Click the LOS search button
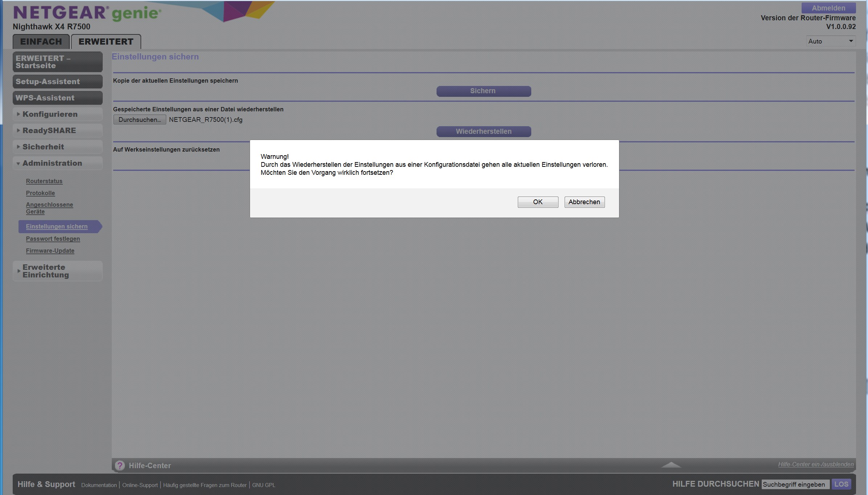Viewport: 868px width, 495px height. point(841,484)
